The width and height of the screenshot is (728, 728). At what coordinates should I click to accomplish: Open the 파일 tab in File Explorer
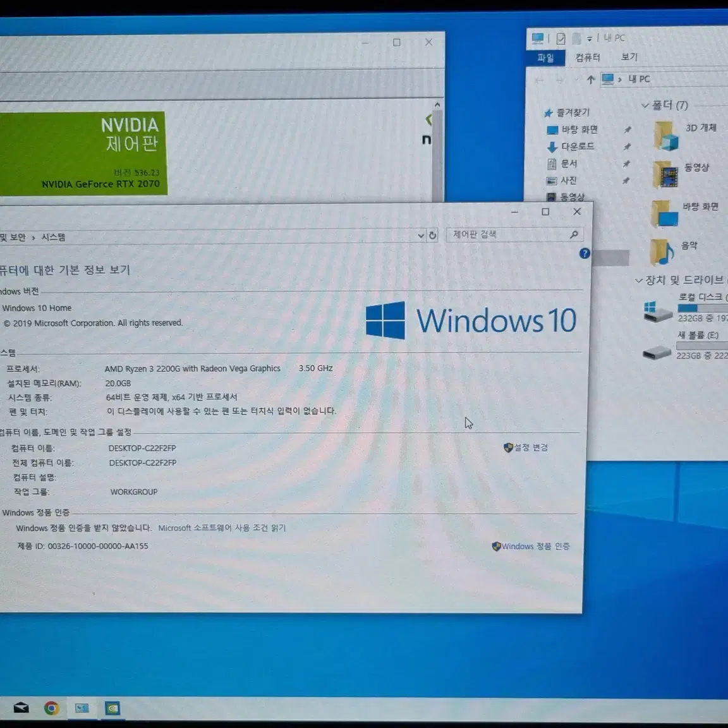click(x=545, y=58)
